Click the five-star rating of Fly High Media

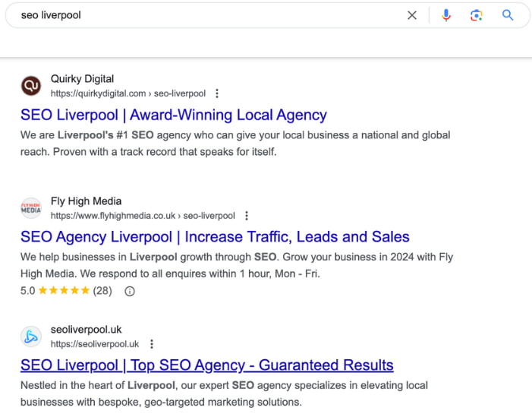point(64,291)
